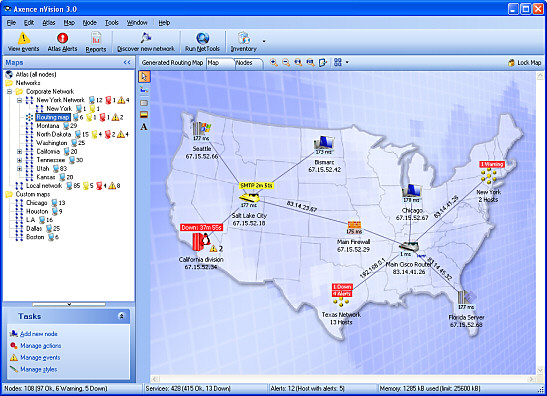Select the California division server icon
Screen dimensions: 547x396
(x=201, y=241)
